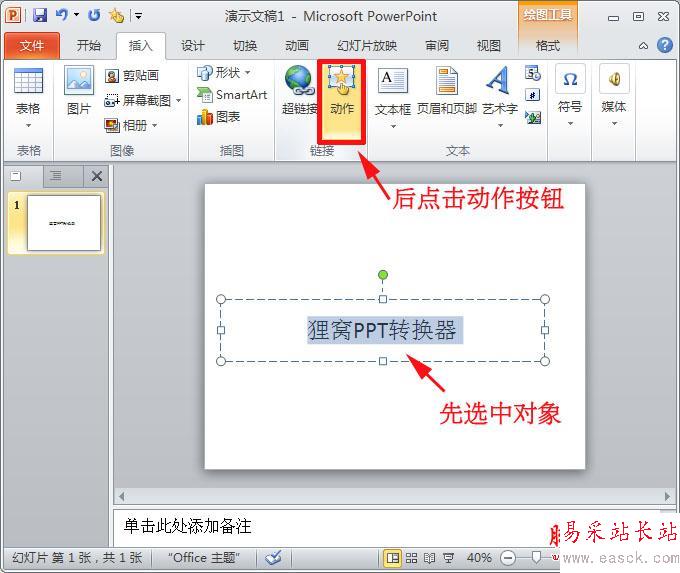Image resolution: width=680 pixels, height=573 pixels.
Task: Insert a hyperlink with 超链接 icon
Action: point(299,90)
